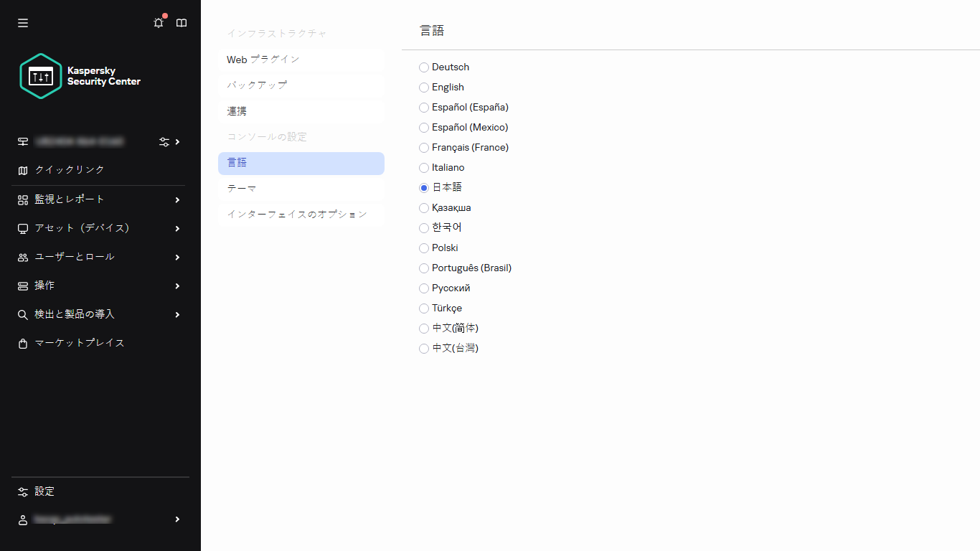Select マーケットプレイス in the sidebar

79,343
